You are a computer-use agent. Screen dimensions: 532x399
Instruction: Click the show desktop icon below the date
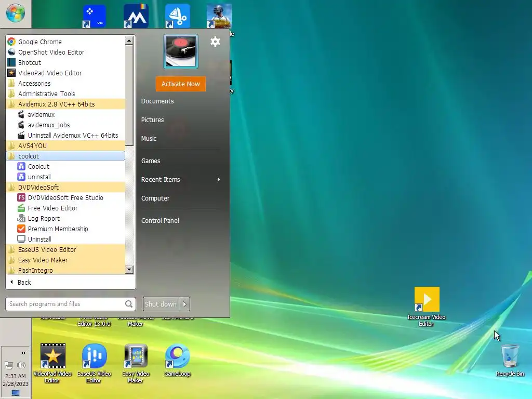15,393
